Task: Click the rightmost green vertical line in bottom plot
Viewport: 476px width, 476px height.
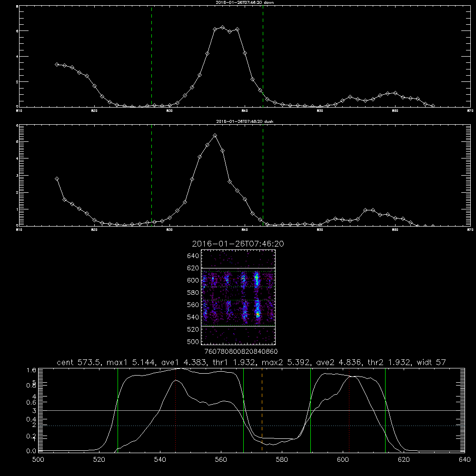Action: (x=385, y=410)
